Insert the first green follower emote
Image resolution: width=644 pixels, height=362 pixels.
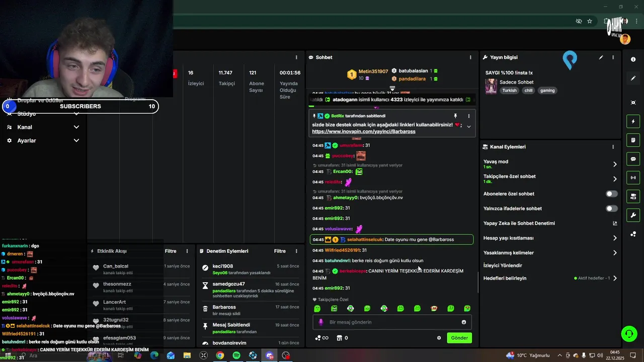(x=317, y=308)
